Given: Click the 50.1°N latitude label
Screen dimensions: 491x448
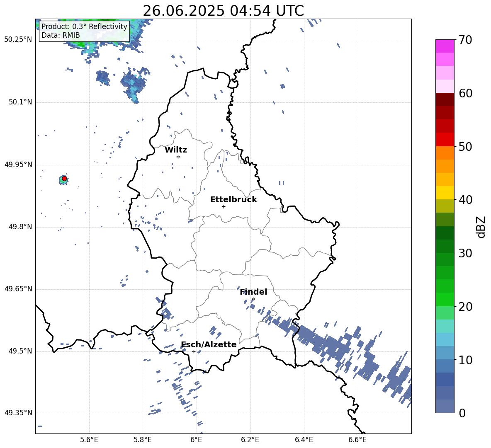Looking at the screenshot, I should click(20, 102).
